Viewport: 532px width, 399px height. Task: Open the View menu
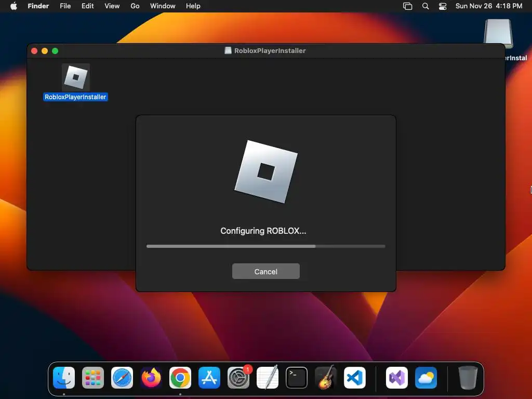pyautogui.click(x=112, y=6)
